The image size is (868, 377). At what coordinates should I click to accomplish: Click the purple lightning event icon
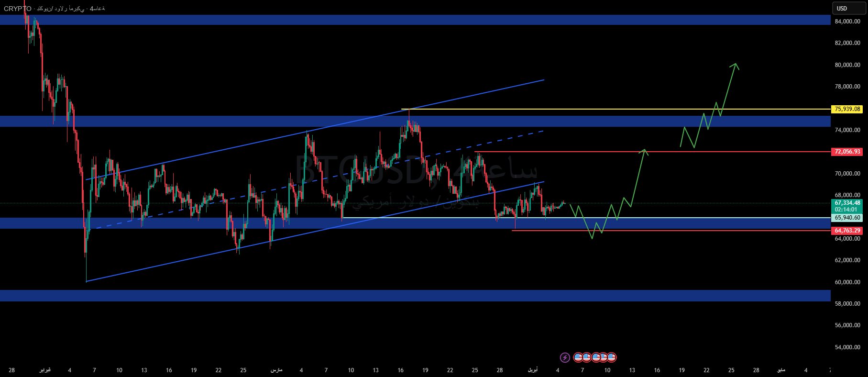point(565,357)
